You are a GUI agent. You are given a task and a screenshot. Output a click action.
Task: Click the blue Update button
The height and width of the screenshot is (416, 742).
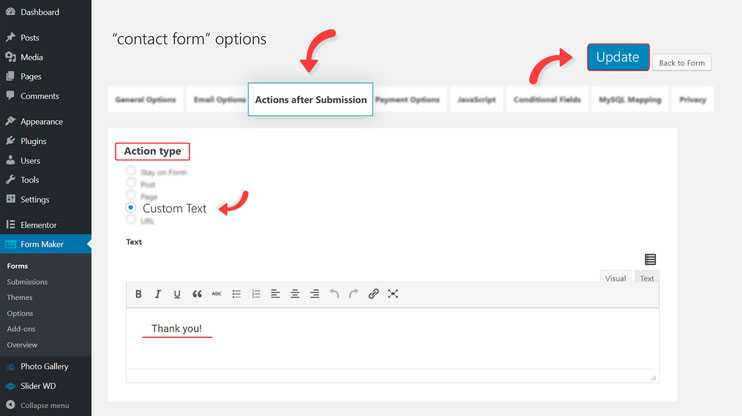point(618,57)
